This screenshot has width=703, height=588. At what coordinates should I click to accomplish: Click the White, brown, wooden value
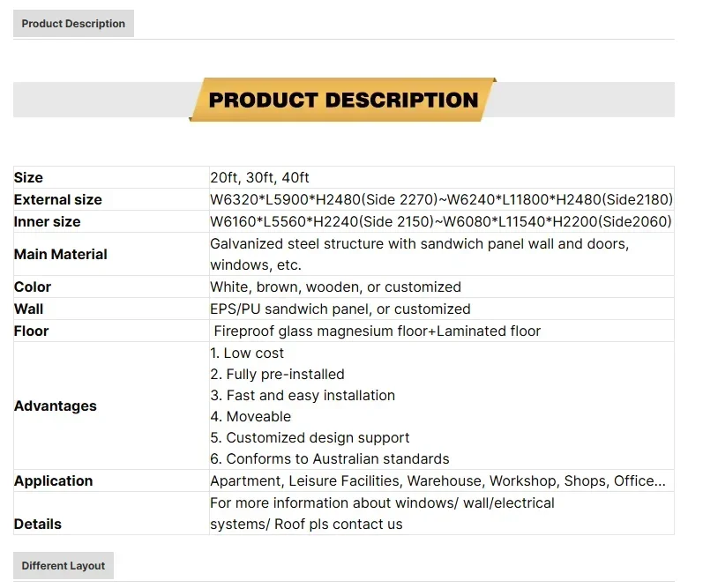tap(335, 287)
